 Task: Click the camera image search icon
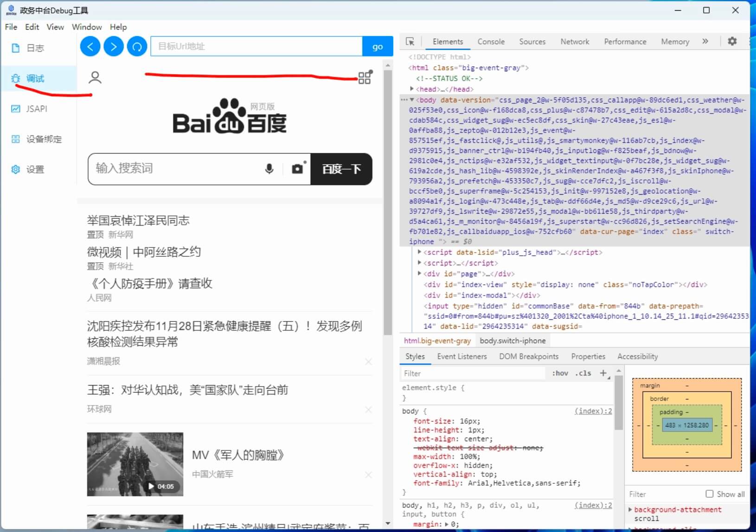[297, 169]
